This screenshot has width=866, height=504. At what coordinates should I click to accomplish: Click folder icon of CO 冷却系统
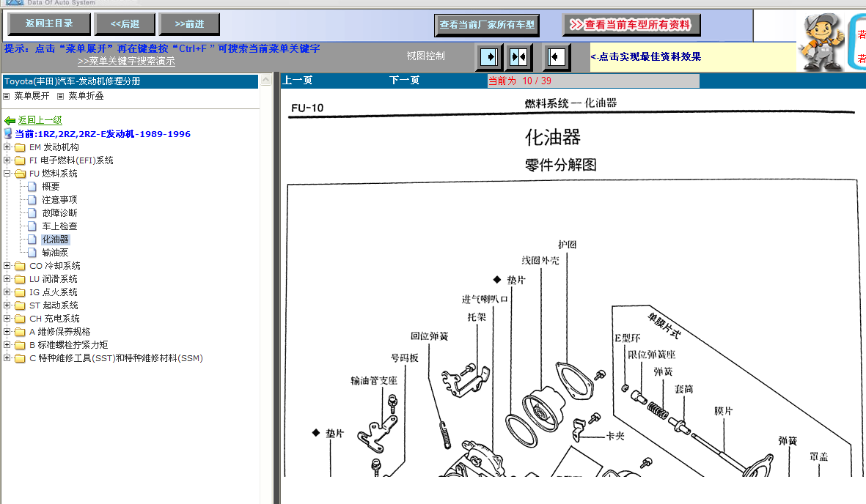20,266
